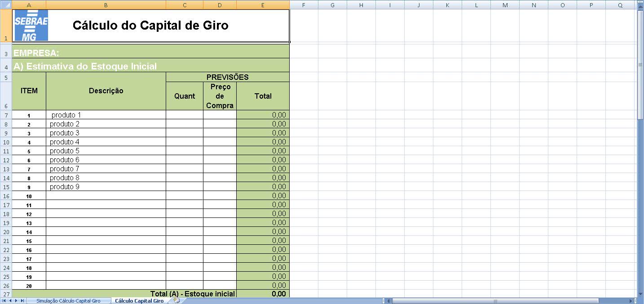Viewport: 644px width, 304px height.
Task: Select the produto 2 cell
Action: click(x=106, y=124)
